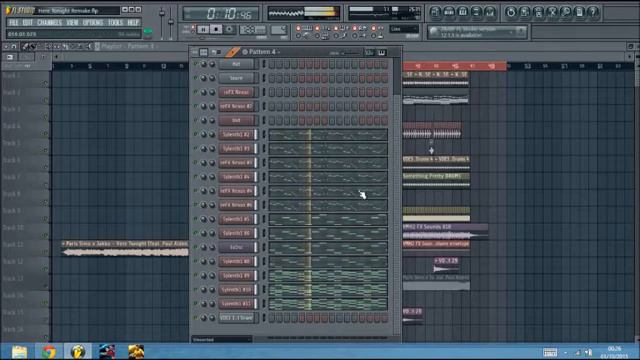Screen dimensions: 640x360
Task: Select the reFX Nexus #2 channel button
Action: [236, 106]
